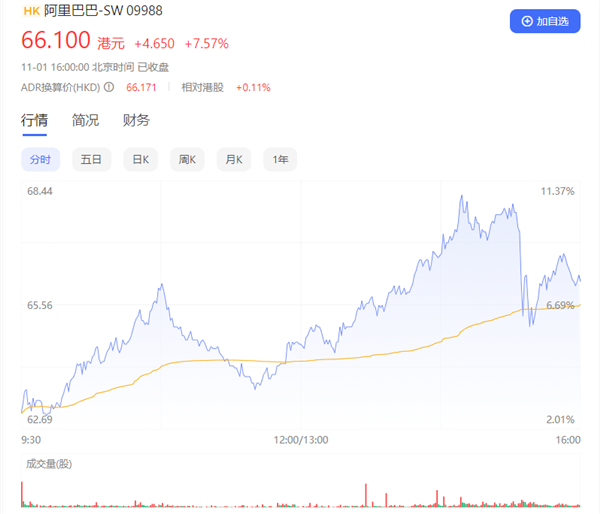Click the 港元 currency label

pyautogui.click(x=111, y=43)
